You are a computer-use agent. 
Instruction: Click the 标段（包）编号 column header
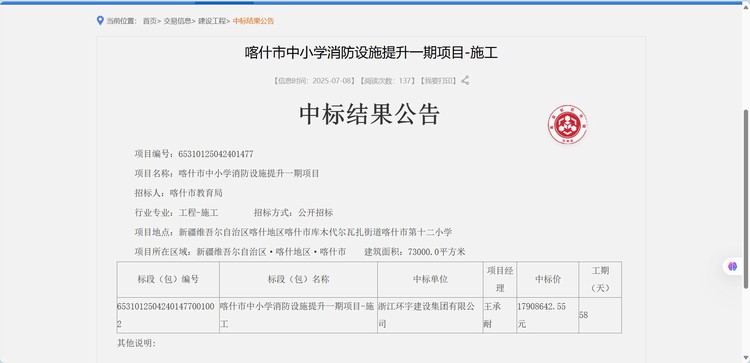point(168,279)
